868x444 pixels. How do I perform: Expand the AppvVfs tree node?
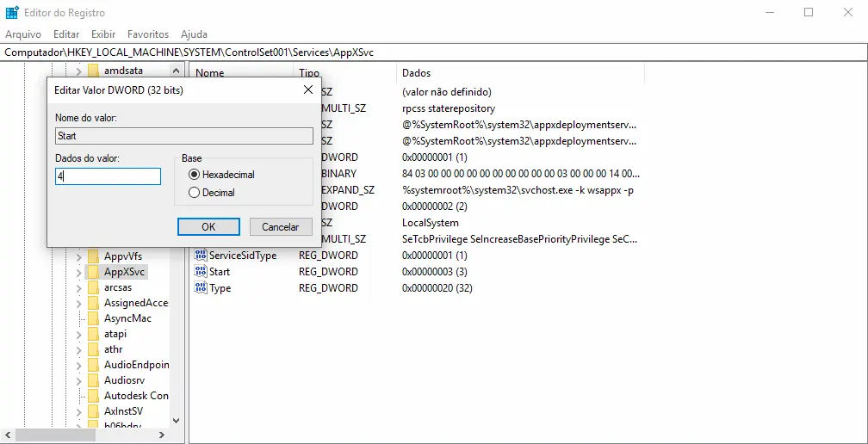[78, 256]
